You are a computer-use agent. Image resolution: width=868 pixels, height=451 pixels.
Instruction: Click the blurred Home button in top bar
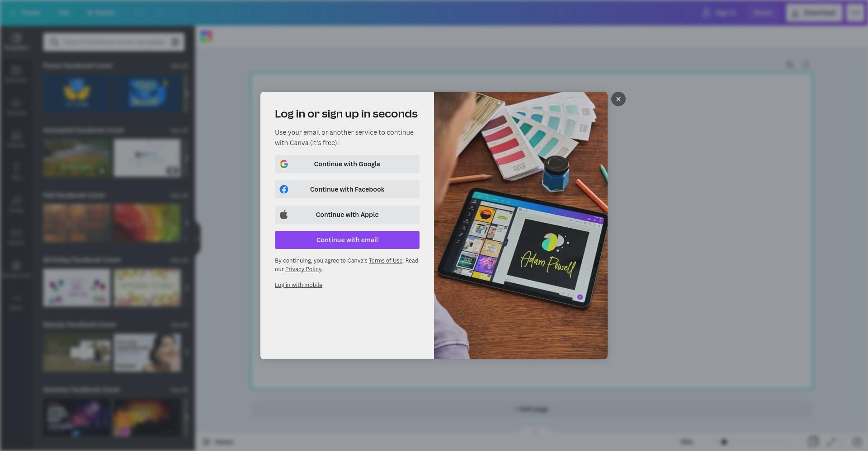(x=26, y=13)
